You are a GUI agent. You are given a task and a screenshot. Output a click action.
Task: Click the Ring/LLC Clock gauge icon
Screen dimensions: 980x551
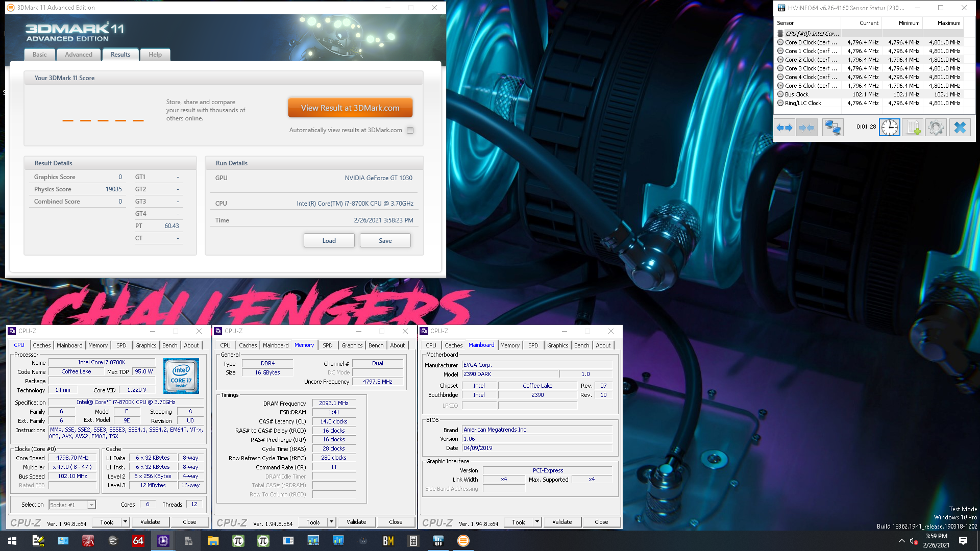coord(780,103)
